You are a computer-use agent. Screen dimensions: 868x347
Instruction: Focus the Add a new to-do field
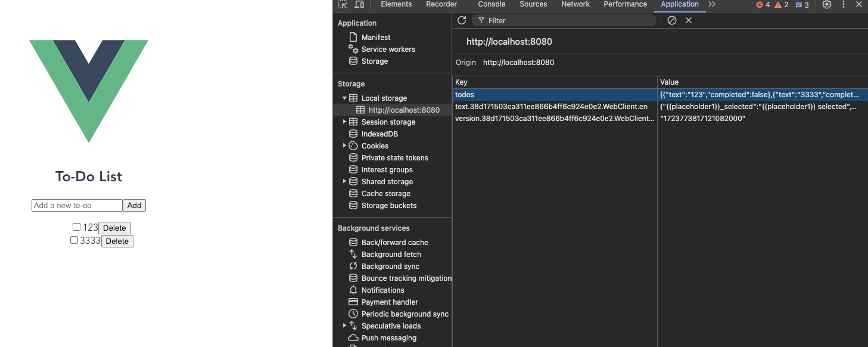pyautogui.click(x=77, y=205)
